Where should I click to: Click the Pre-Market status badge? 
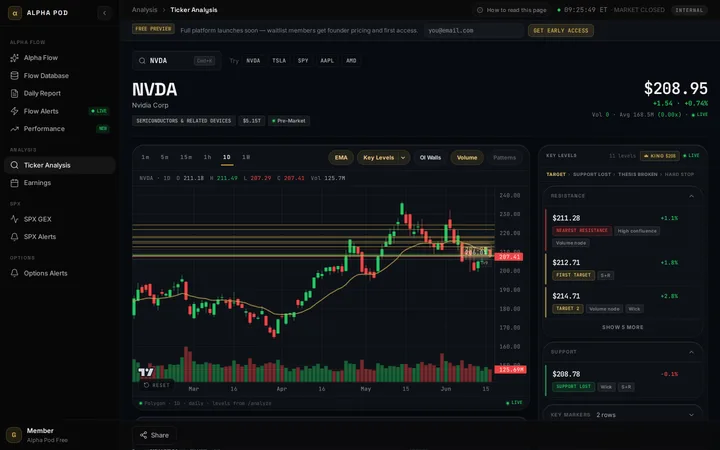pyautogui.click(x=289, y=121)
